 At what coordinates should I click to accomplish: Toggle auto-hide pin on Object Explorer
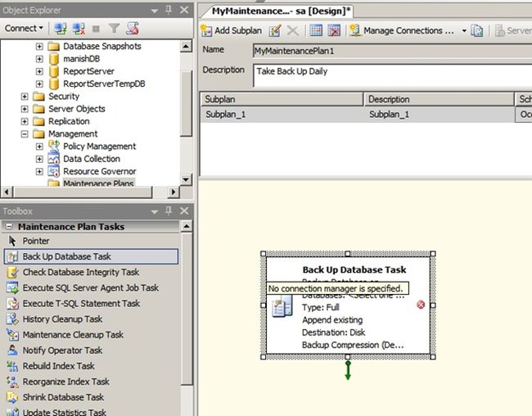click(x=169, y=10)
